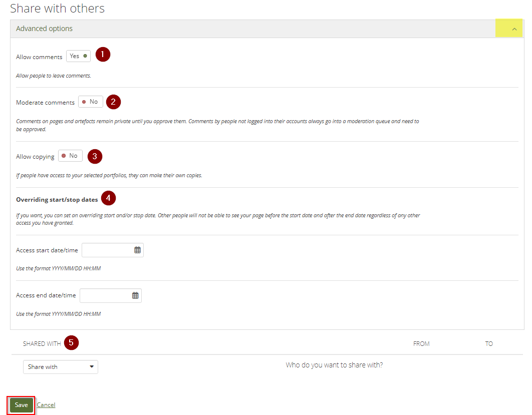This screenshot has height=415, width=532.
Task: Click the 'Access start date/time' label
Action: [x=47, y=250]
